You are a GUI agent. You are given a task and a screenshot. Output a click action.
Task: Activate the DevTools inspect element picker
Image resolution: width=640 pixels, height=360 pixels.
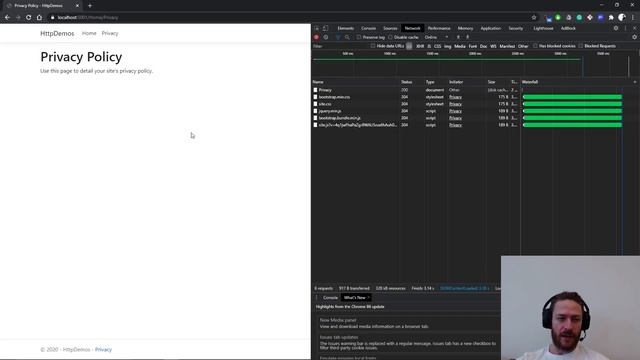click(x=317, y=28)
